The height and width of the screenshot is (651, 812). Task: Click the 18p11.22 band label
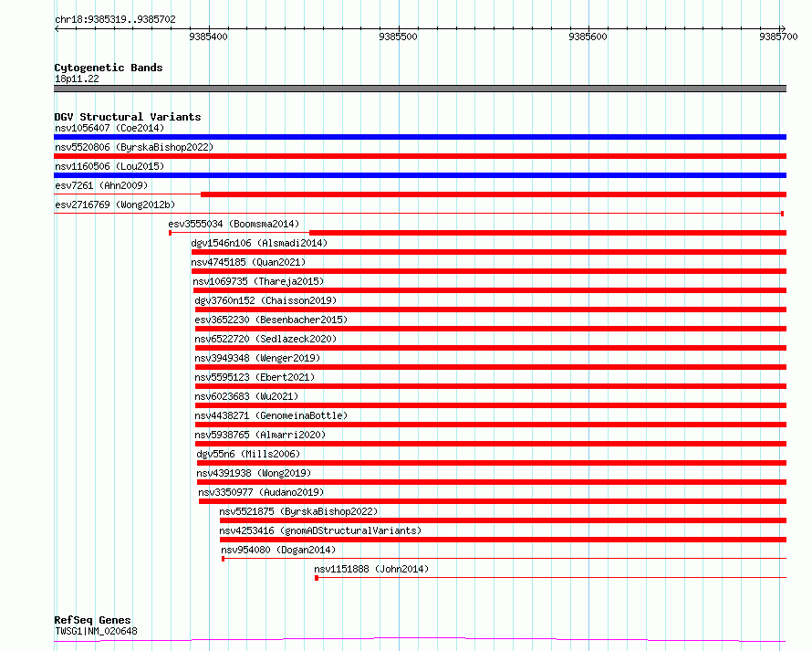tap(77, 79)
